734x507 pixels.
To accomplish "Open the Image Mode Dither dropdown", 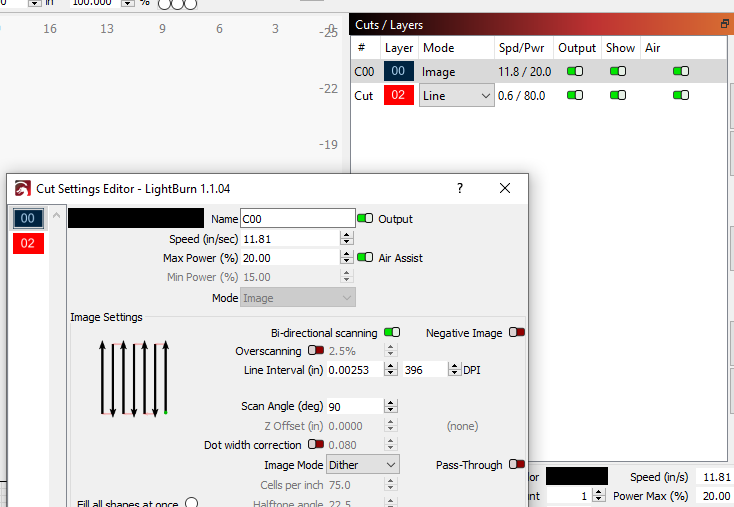I will point(362,465).
